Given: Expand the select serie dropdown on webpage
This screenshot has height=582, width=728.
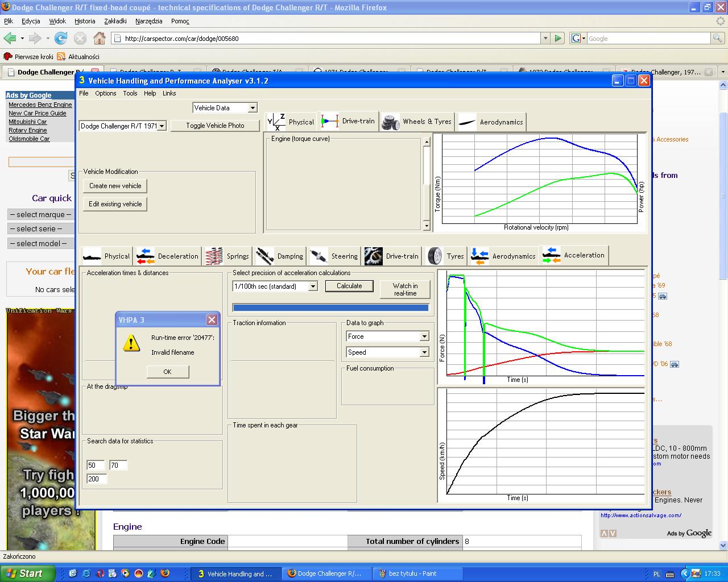Looking at the screenshot, I should pos(41,228).
